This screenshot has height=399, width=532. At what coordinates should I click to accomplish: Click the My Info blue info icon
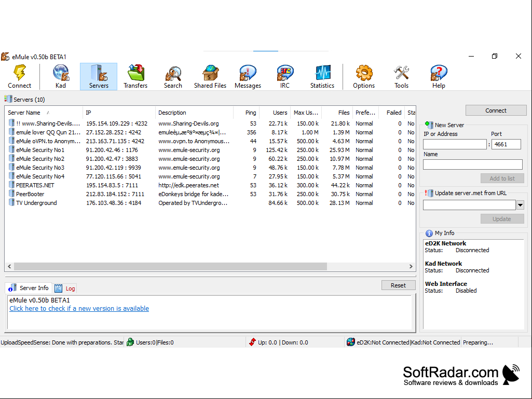(429, 233)
